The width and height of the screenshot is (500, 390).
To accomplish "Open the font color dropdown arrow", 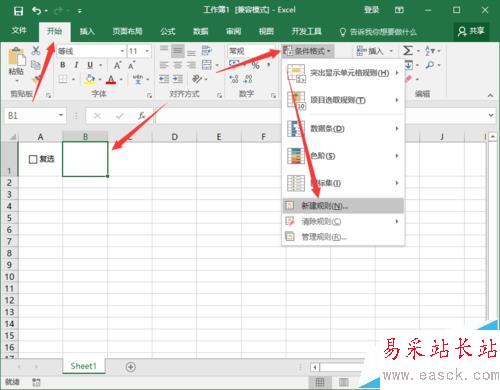I will click(x=121, y=79).
